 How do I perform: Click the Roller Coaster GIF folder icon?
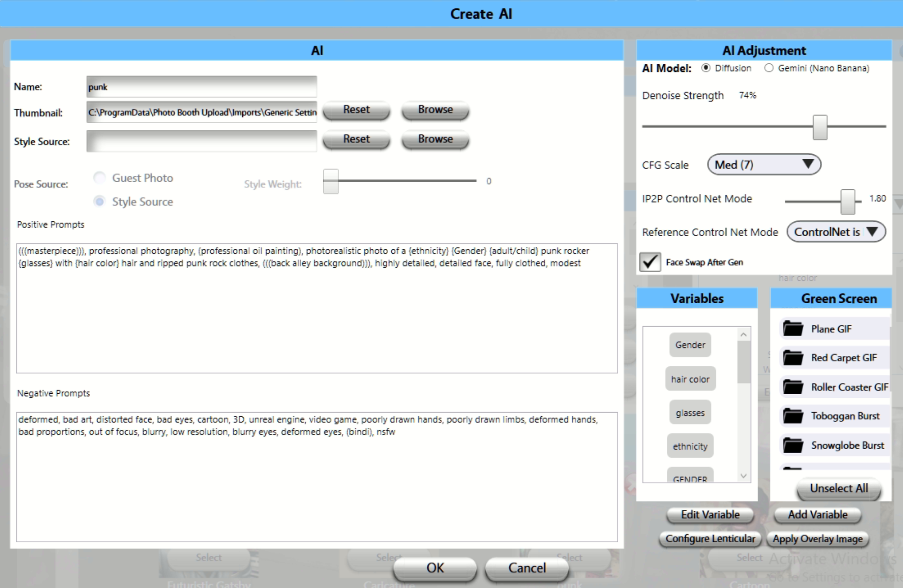[793, 387]
